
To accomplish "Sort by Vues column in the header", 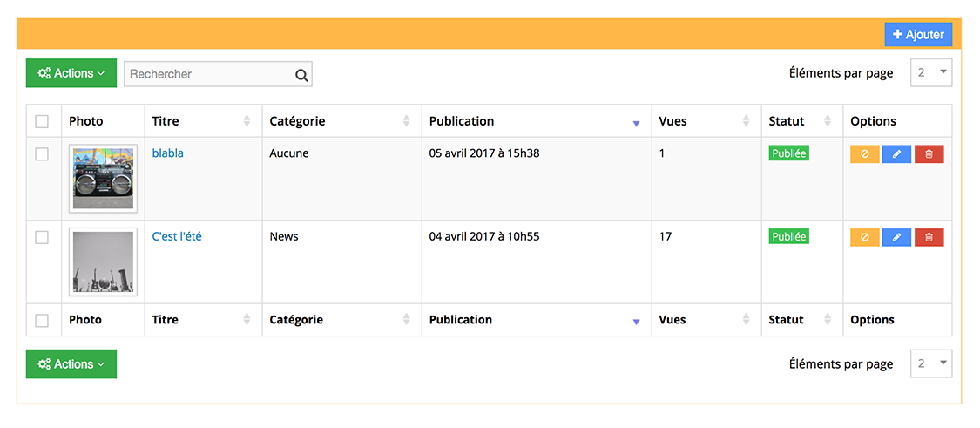I will coord(747,121).
